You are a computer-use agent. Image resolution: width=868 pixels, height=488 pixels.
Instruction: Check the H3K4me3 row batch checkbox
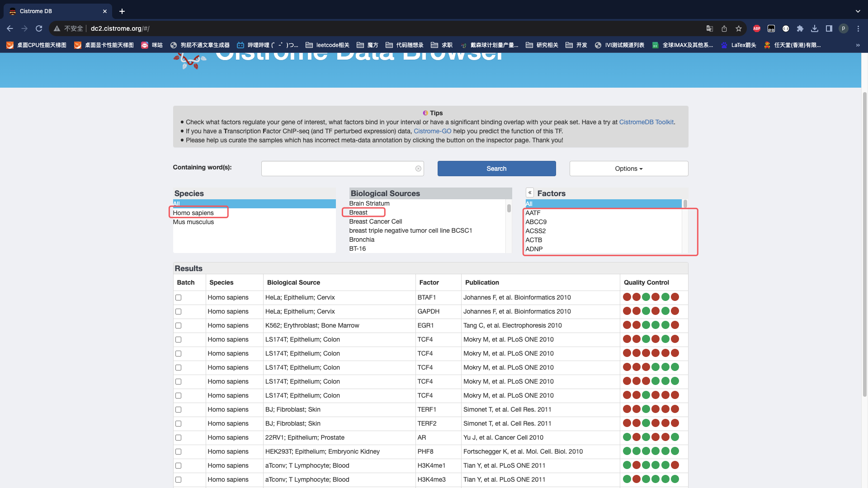179,480
